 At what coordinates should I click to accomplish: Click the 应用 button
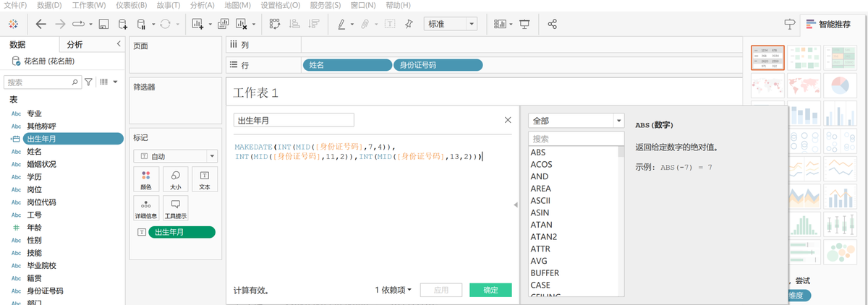pos(441,290)
